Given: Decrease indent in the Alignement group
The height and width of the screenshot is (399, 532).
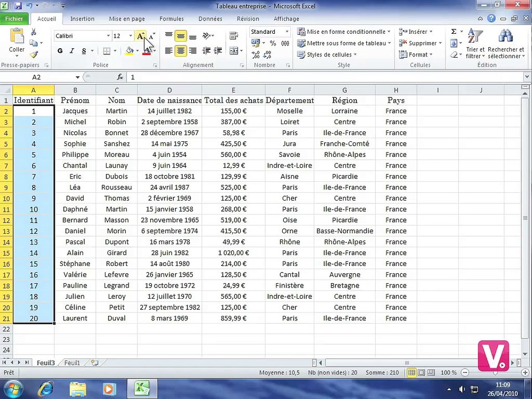Looking at the screenshot, I should pos(206,51).
